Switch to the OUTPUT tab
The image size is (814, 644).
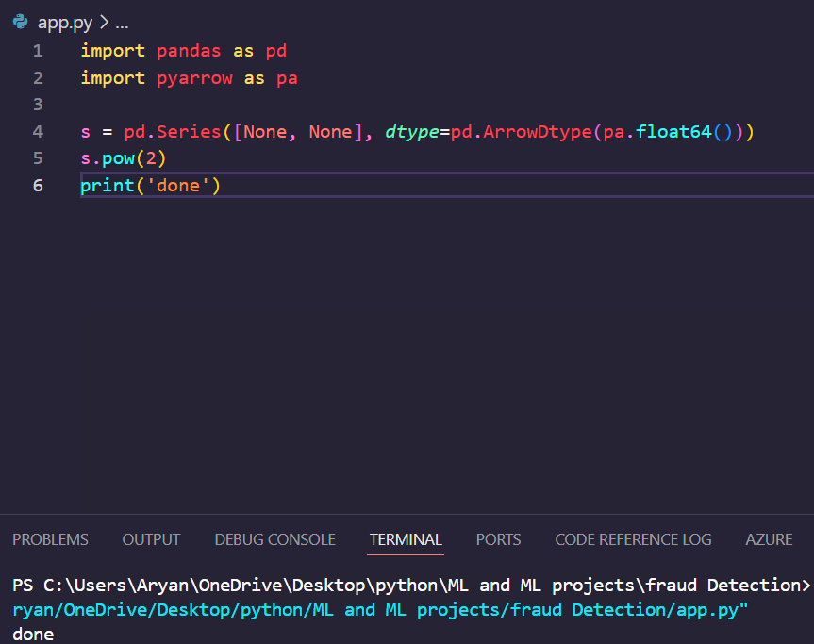pos(151,539)
